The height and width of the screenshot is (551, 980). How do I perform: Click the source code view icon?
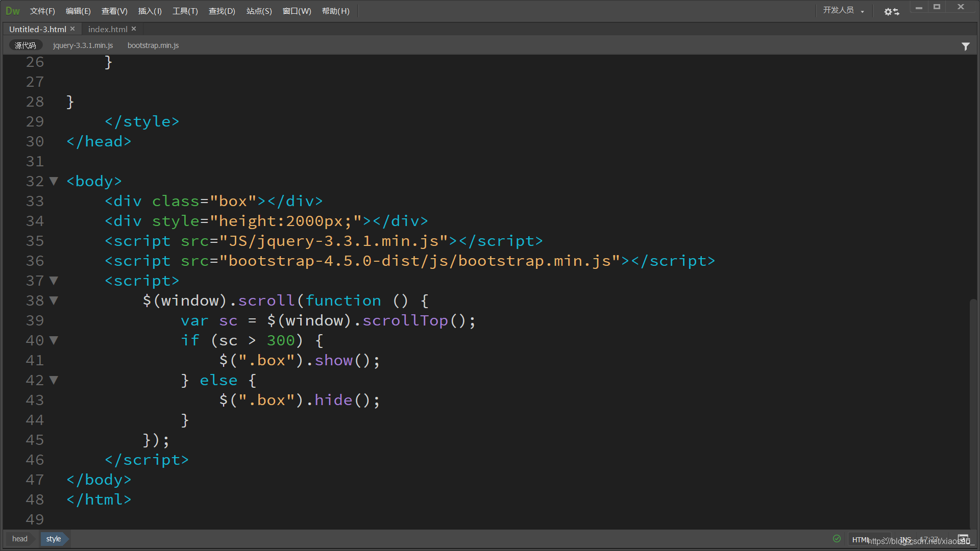[x=26, y=45]
